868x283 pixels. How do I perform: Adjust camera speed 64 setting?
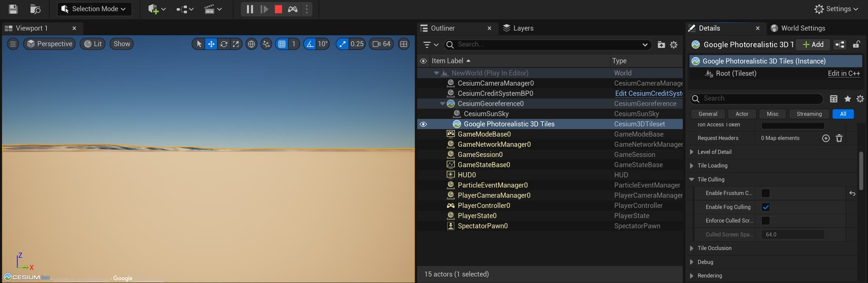pos(382,44)
